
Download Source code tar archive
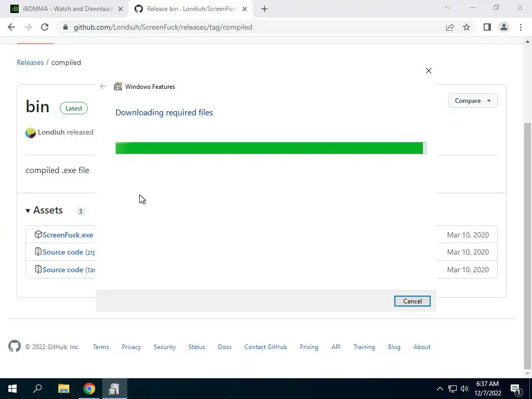point(69,270)
